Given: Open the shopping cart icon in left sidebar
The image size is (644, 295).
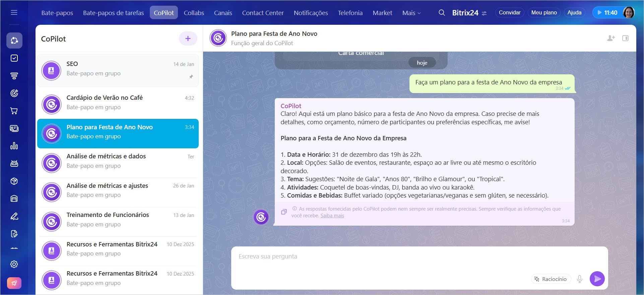Looking at the screenshot, I should (14, 111).
